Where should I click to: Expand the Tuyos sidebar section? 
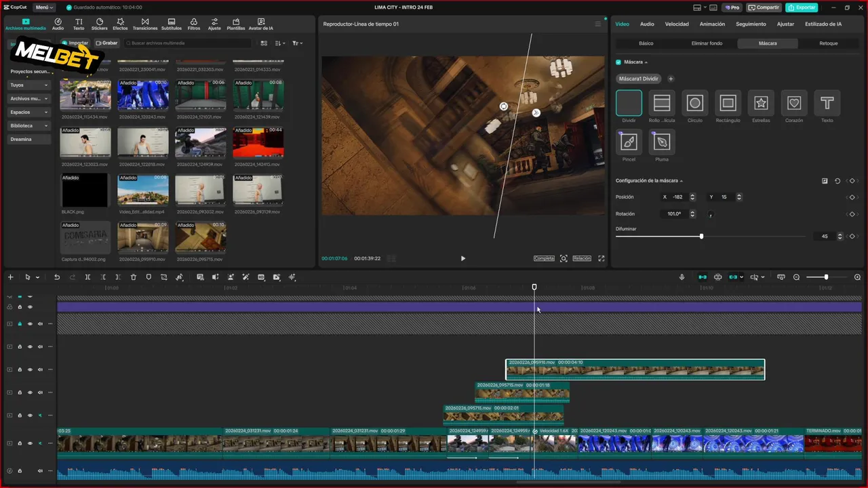pos(29,85)
